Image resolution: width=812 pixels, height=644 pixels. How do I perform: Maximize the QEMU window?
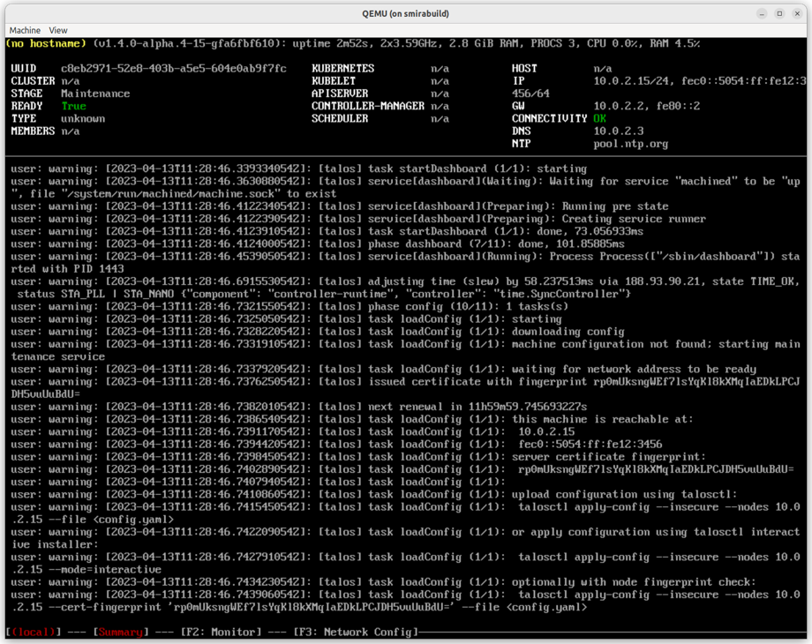(779, 13)
